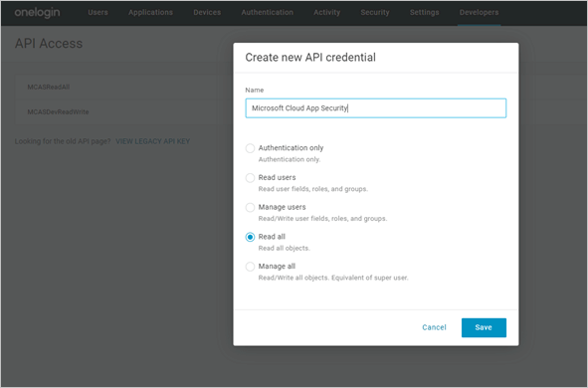588x388 pixels.
Task: Click the Save button
Action: [484, 327]
